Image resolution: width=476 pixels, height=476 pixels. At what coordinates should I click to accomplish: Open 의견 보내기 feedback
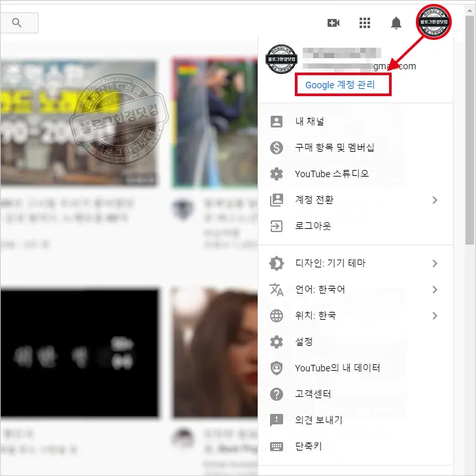pyautogui.click(x=355, y=420)
